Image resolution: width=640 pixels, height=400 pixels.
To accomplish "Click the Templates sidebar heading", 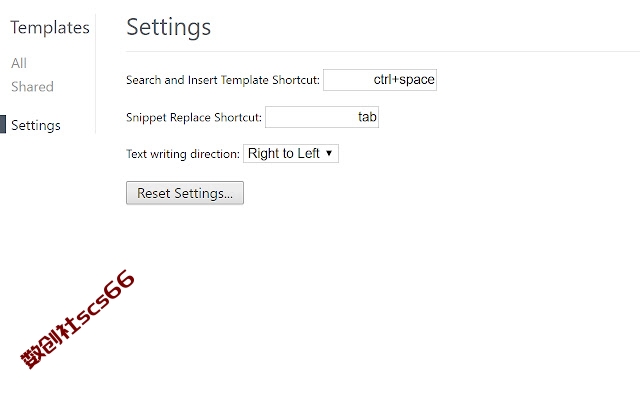I will coord(50,27).
